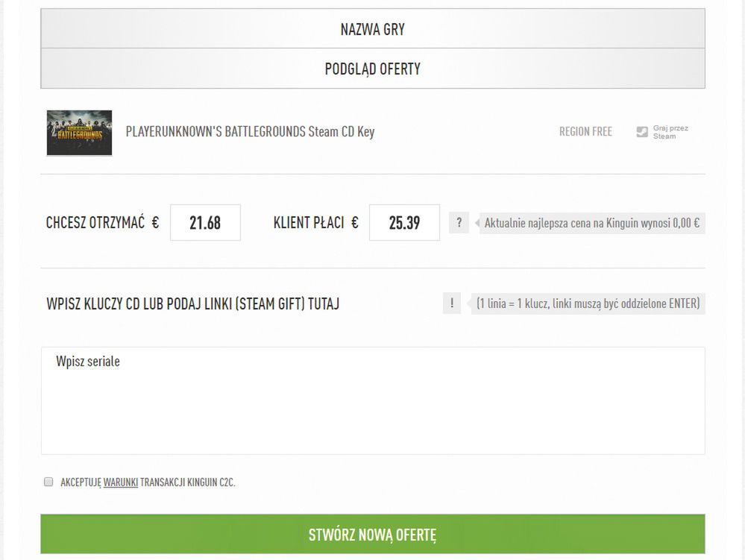This screenshot has height=560, width=745.
Task: Open the NAZWA GRY tab
Action: click(x=373, y=28)
